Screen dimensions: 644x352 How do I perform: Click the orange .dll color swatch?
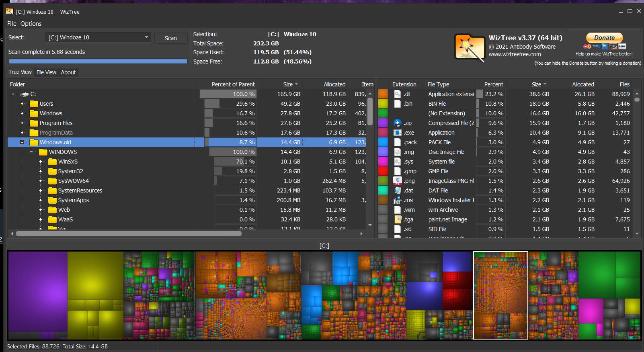(x=383, y=94)
